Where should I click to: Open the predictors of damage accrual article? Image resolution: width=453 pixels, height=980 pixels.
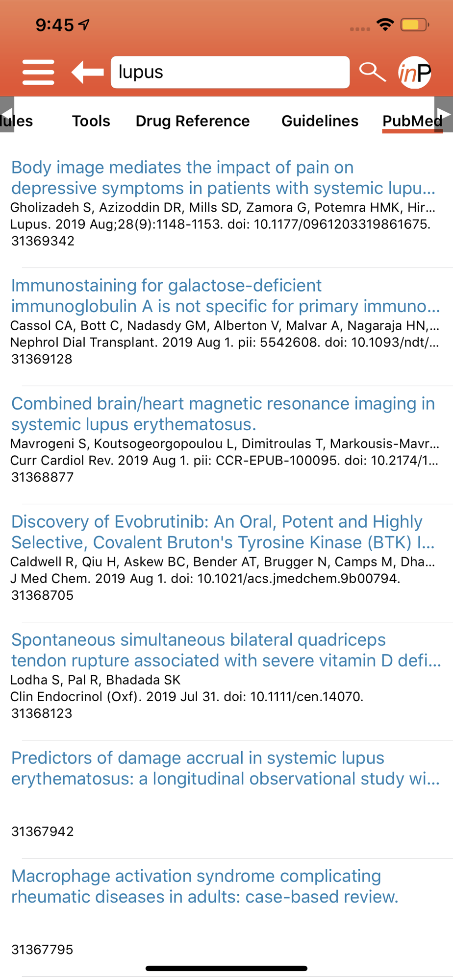[x=225, y=768]
